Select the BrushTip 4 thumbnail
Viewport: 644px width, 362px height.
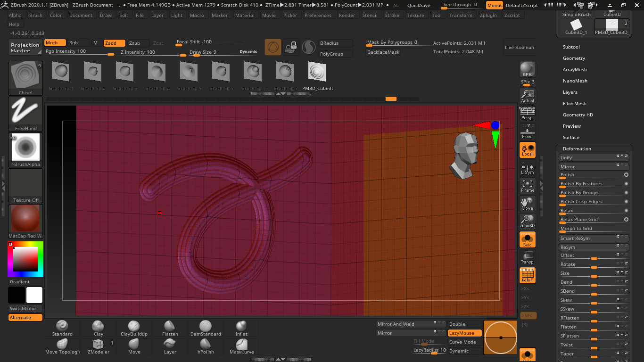[157, 75]
